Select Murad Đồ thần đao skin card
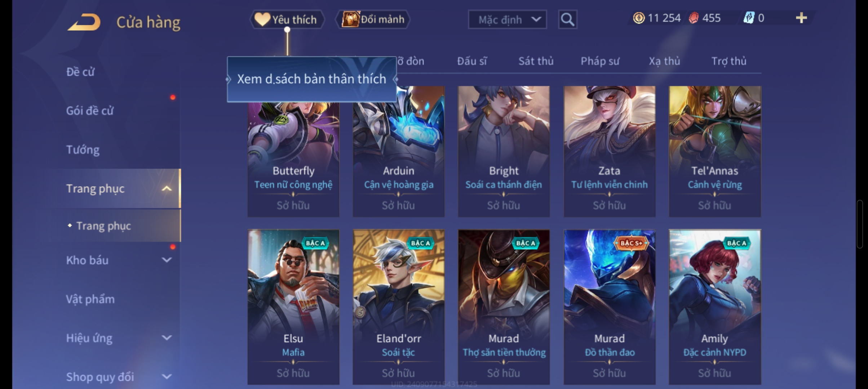This screenshot has height=389, width=868. click(609, 307)
